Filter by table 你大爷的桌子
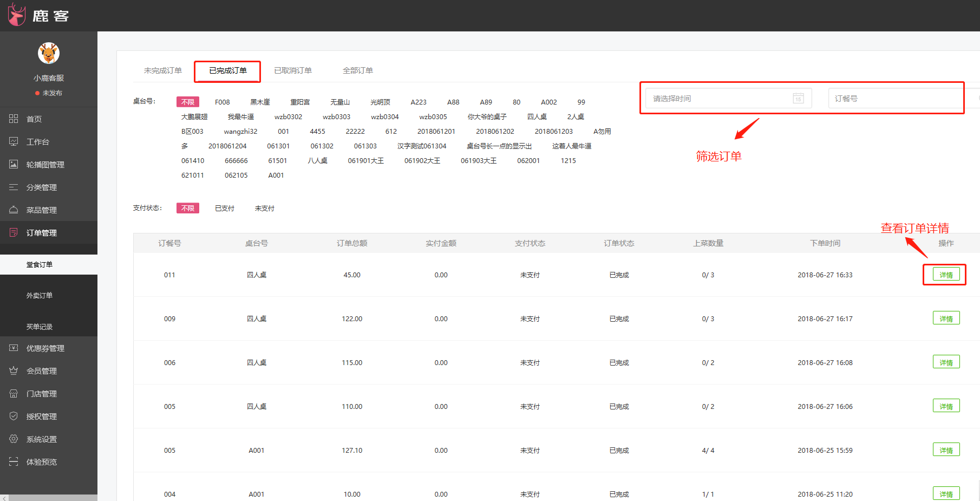This screenshot has height=501, width=980. click(487, 116)
